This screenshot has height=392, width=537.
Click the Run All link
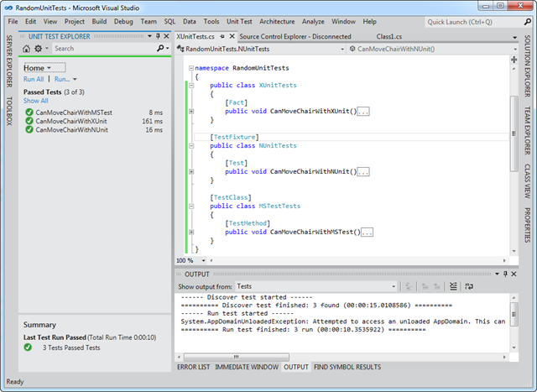(34, 79)
